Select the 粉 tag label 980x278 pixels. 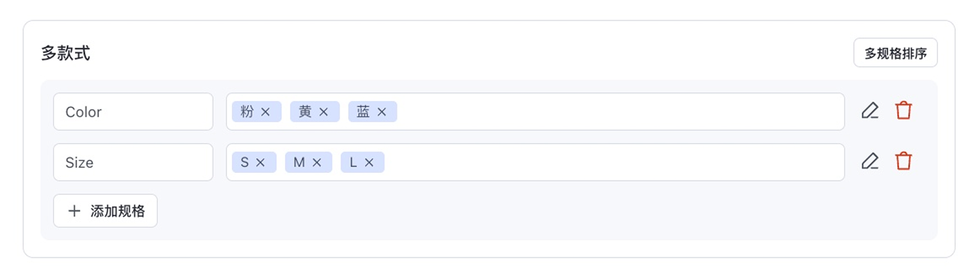pos(247,112)
